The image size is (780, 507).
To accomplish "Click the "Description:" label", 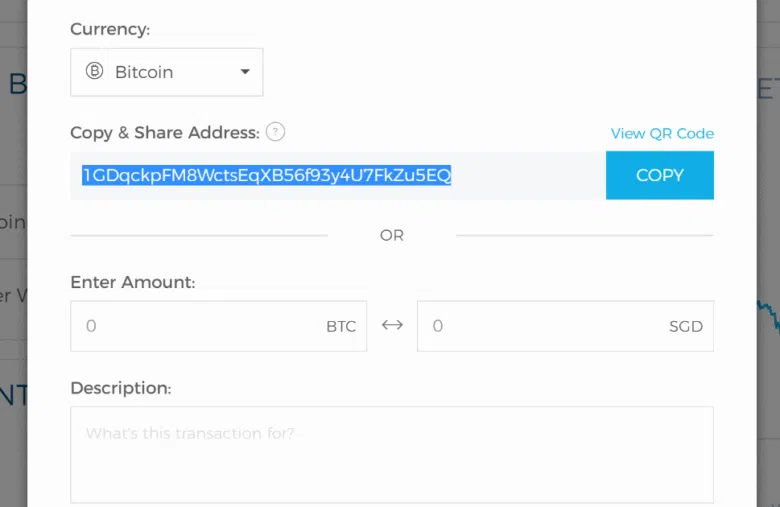I will tap(120, 388).
